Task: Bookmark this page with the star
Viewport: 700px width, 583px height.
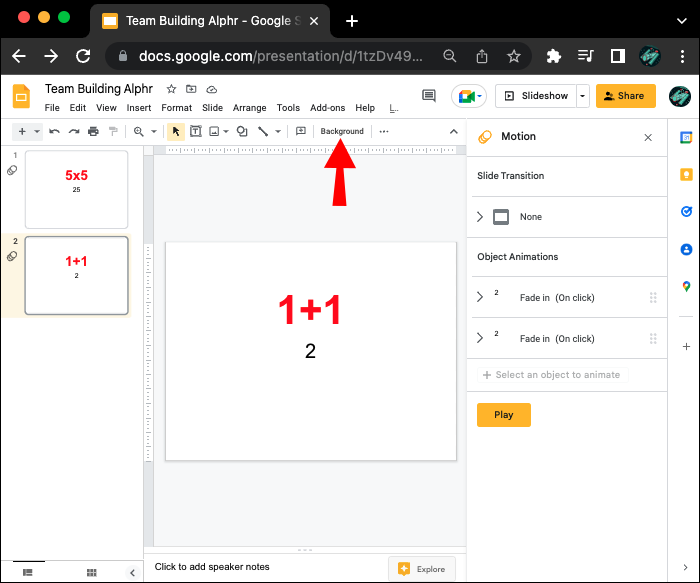Action: point(514,56)
